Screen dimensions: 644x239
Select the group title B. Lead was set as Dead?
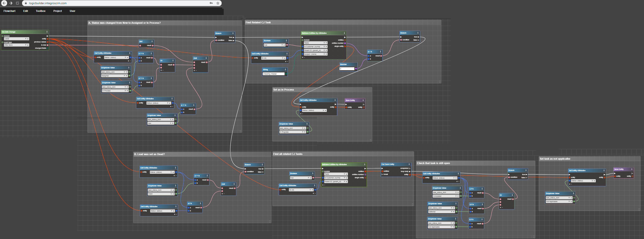[x=149, y=154]
